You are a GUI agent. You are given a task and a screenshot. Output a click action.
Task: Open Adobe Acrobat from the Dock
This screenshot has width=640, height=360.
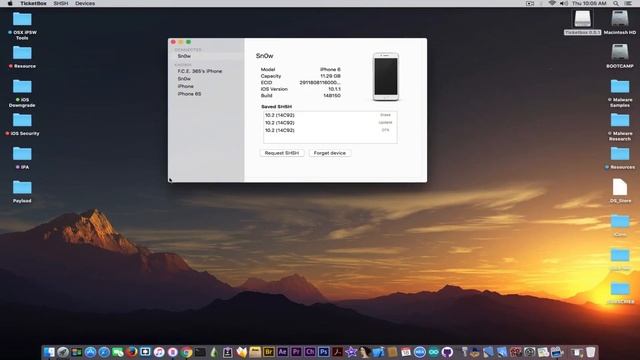338,352
